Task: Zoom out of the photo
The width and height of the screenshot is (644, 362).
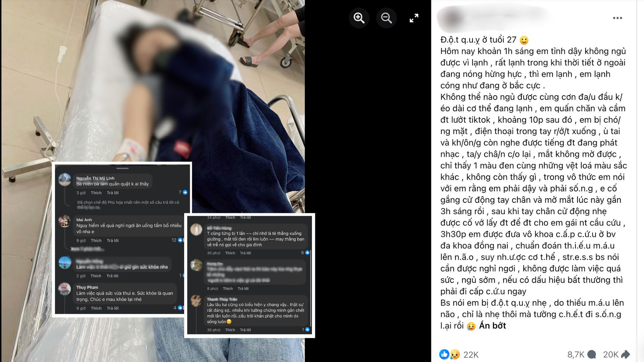Action: pyautogui.click(x=386, y=18)
